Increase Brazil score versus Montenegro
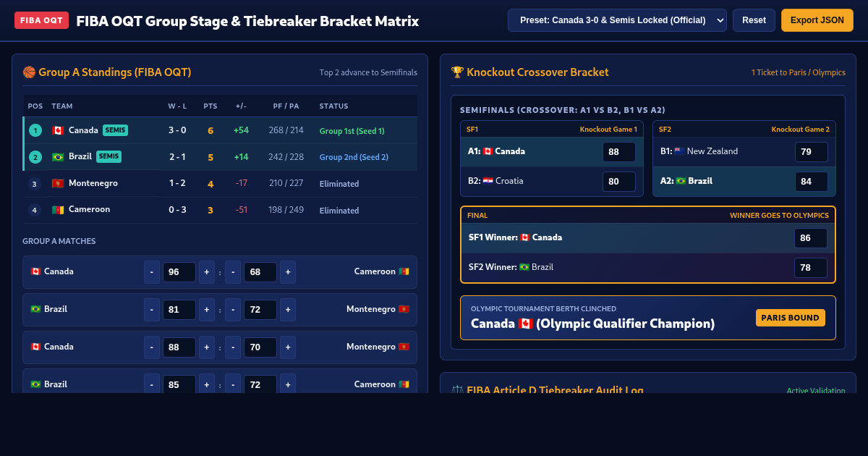This screenshot has height=456, width=868. tap(207, 309)
